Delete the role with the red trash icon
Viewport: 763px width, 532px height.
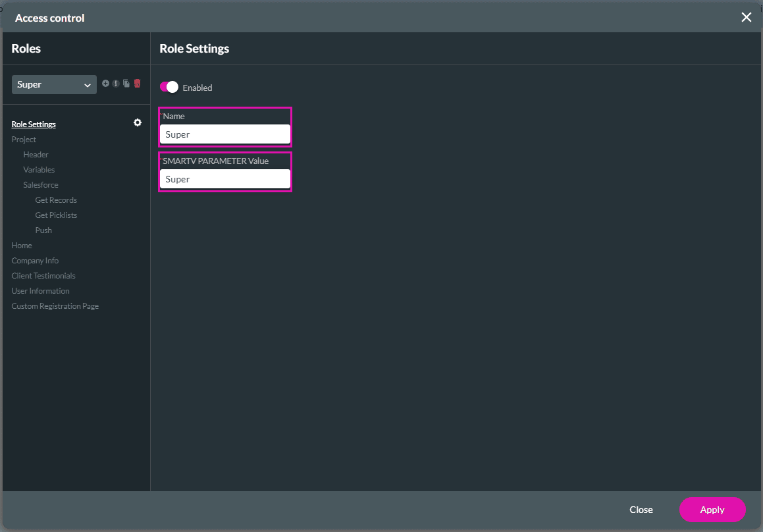tap(137, 84)
